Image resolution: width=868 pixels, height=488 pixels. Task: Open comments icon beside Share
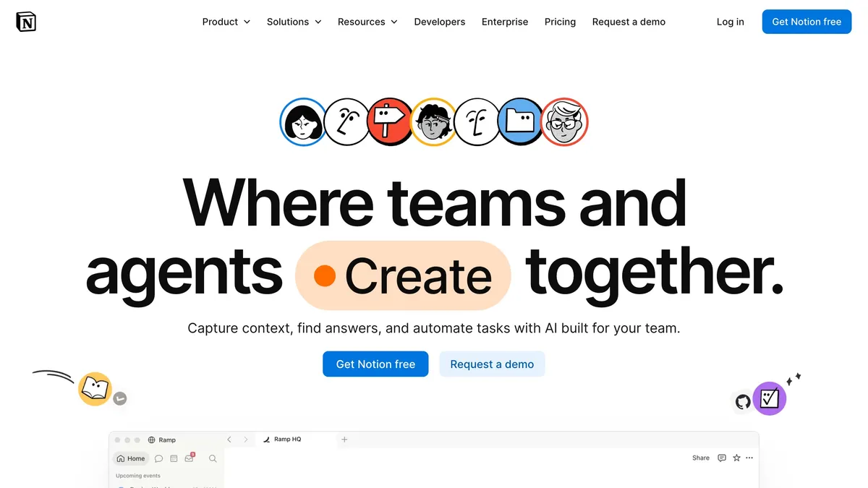pos(722,458)
